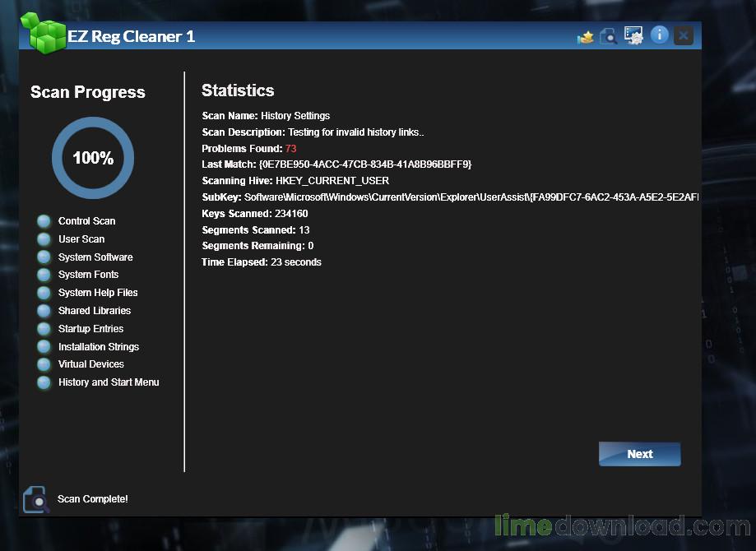Click the red Problems Found count 73
The width and height of the screenshot is (756, 551).
pyautogui.click(x=290, y=149)
